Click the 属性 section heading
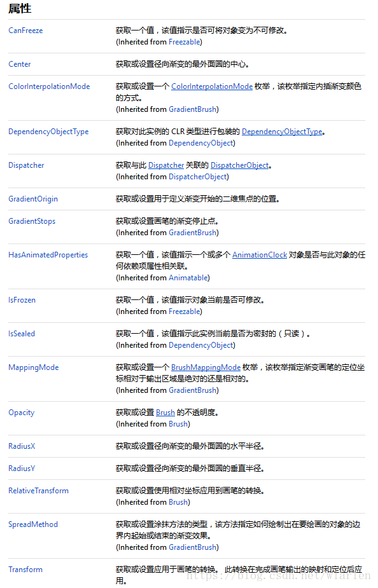This screenshot has width=378, height=588. 20,8
